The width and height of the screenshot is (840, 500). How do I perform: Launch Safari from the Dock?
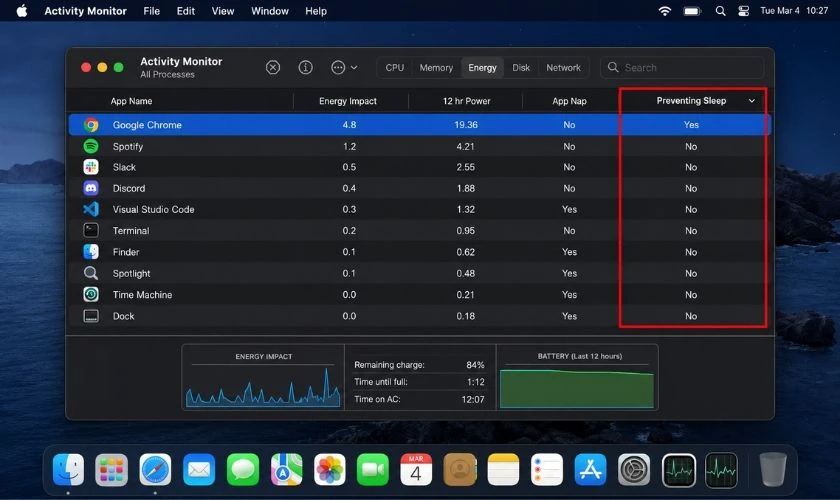coord(155,469)
